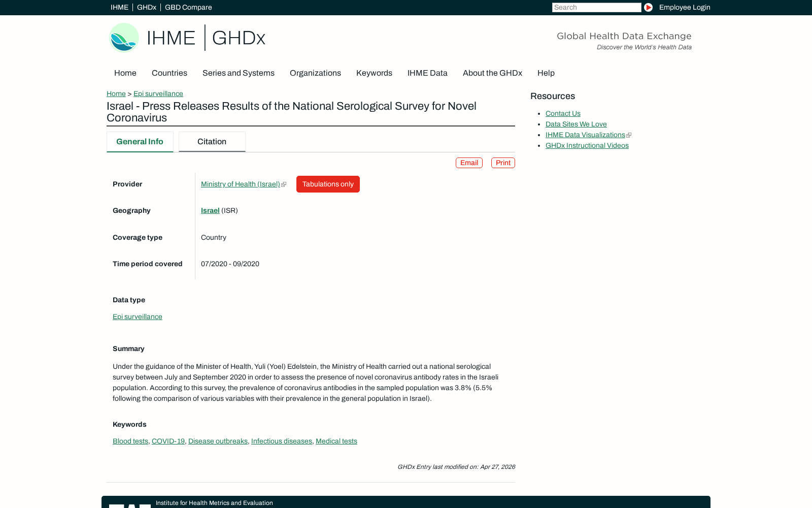Click the Resources heading

tap(553, 96)
